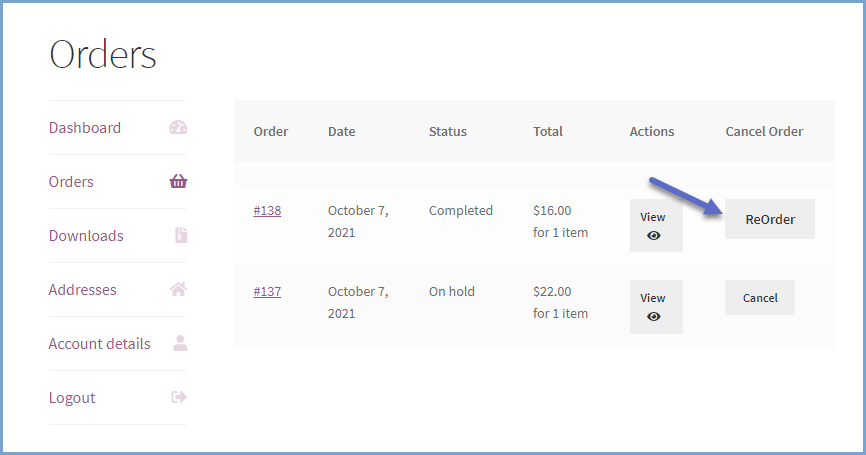
Task: Click the ReOrder button
Action: [770, 219]
